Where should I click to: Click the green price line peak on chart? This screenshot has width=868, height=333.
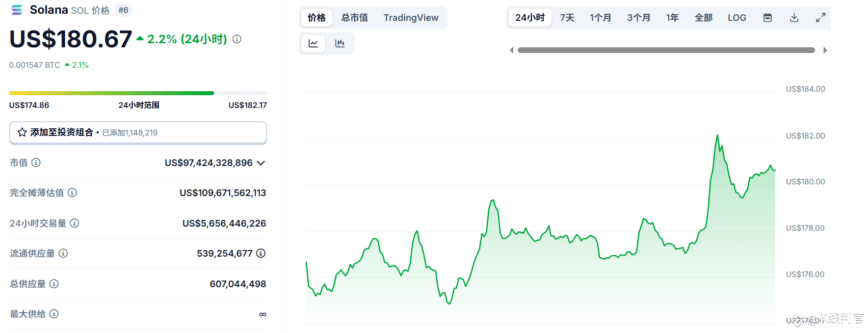coord(717,135)
